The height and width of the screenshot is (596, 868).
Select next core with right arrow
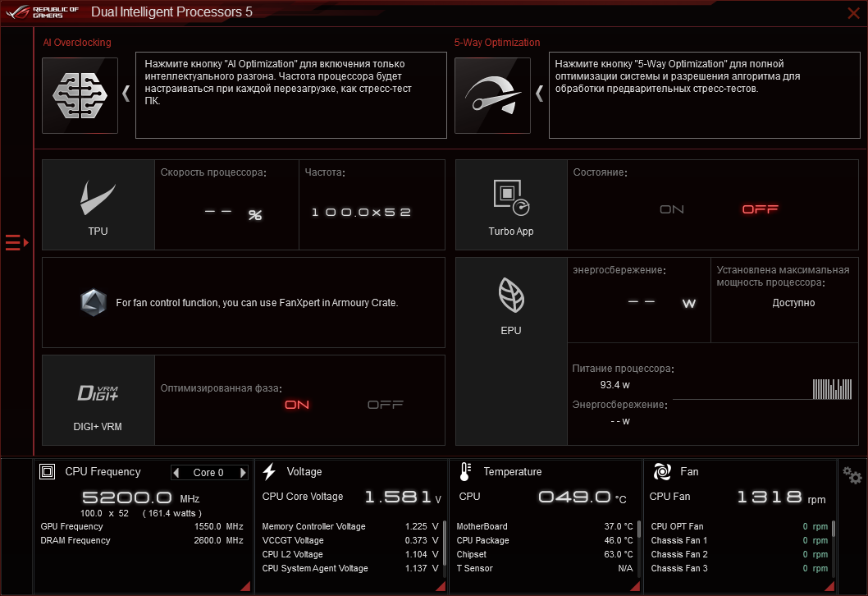(x=243, y=473)
